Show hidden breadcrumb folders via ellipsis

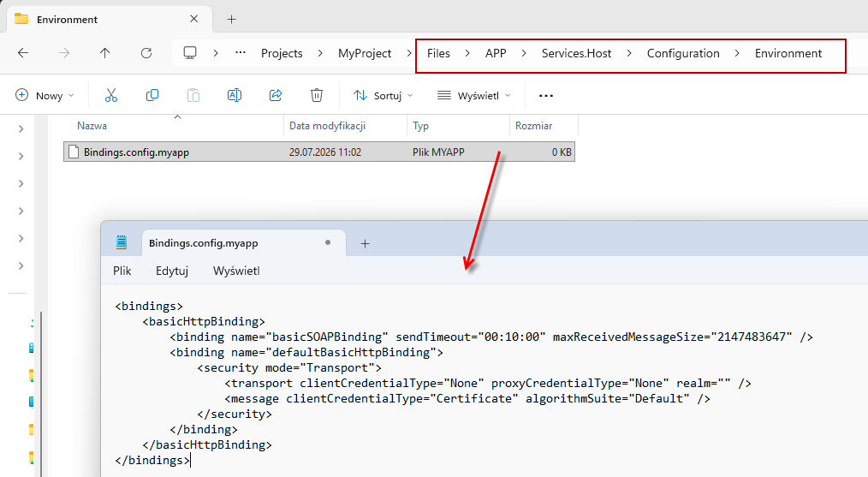coord(241,53)
